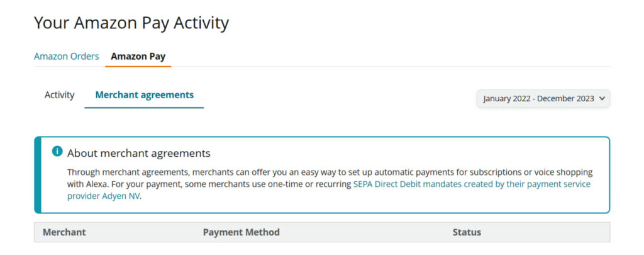Switch to the Amazon Orders tab
The height and width of the screenshot is (255, 644).
(x=66, y=56)
